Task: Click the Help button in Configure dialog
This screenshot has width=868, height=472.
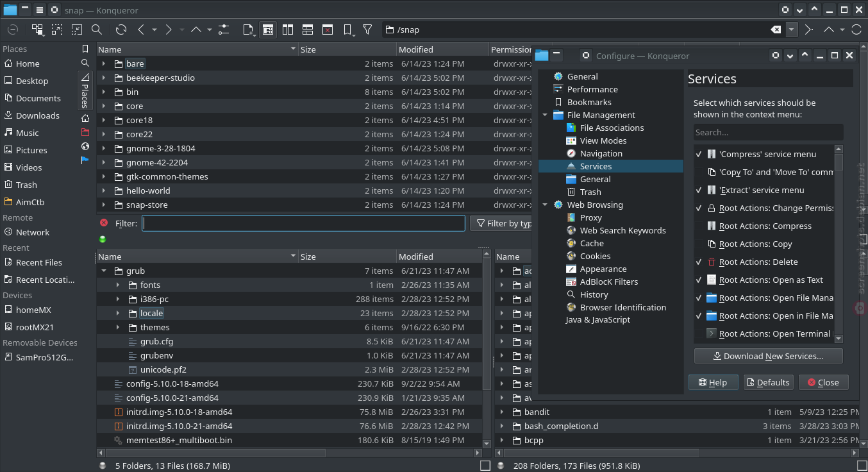Action: pyautogui.click(x=713, y=382)
